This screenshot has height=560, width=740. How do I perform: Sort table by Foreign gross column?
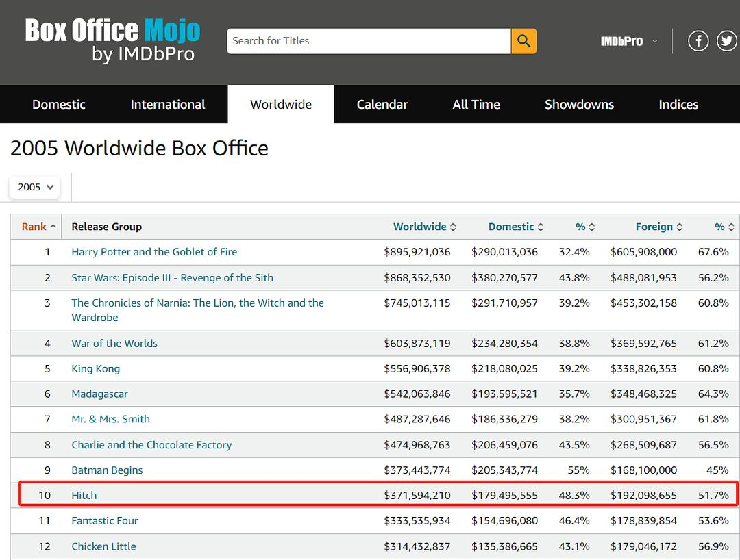(658, 227)
